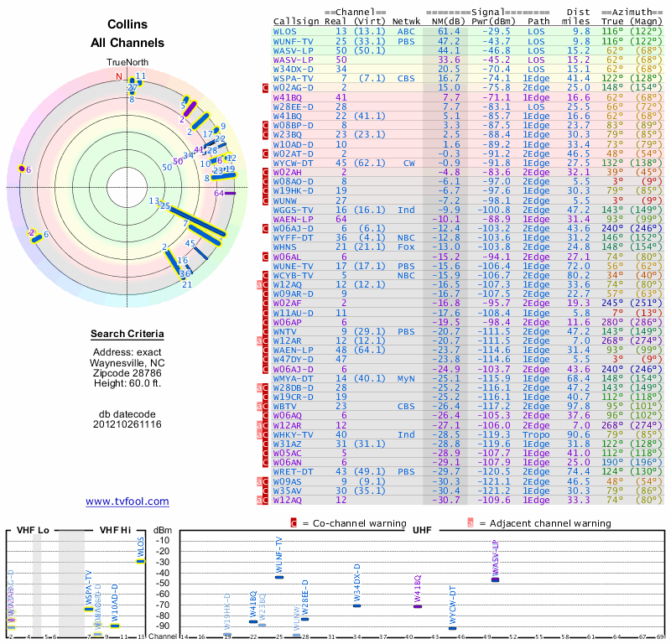This screenshot has height=644, width=671.
Task: Click Tropo path value in WHKY-TV row
Action: point(536,434)
